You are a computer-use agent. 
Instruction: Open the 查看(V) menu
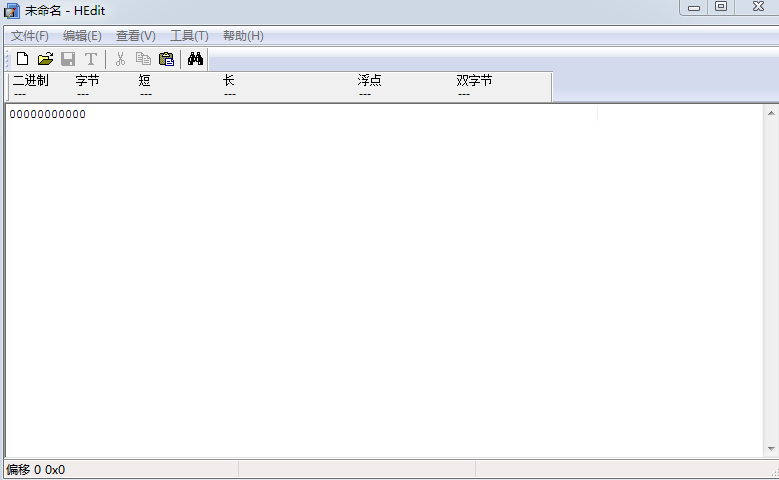[135, 36]
